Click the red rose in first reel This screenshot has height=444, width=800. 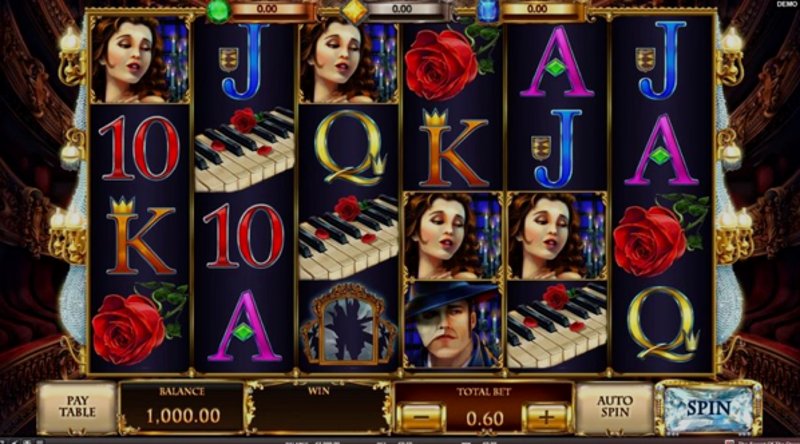[x=139, y=324]
